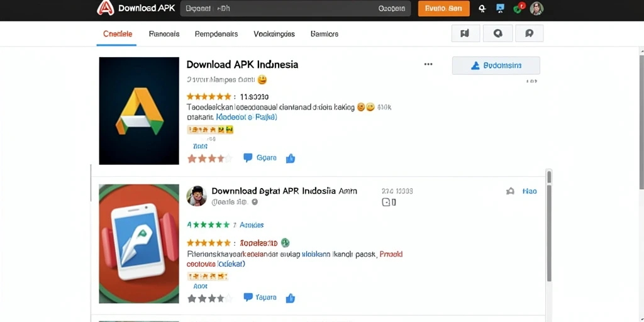This screenshot has height=322, width=644.
Task: Click the small dot icon under second post title
Action: tap(255, 202)
